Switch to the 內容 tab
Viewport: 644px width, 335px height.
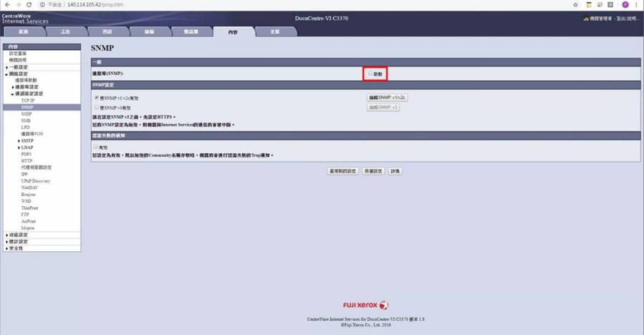(x=233, y=31)
